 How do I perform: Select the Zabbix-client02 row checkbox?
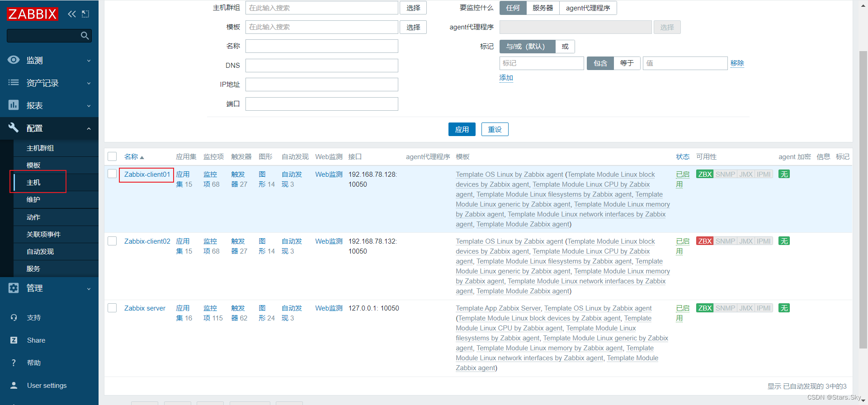click(112, 240)
